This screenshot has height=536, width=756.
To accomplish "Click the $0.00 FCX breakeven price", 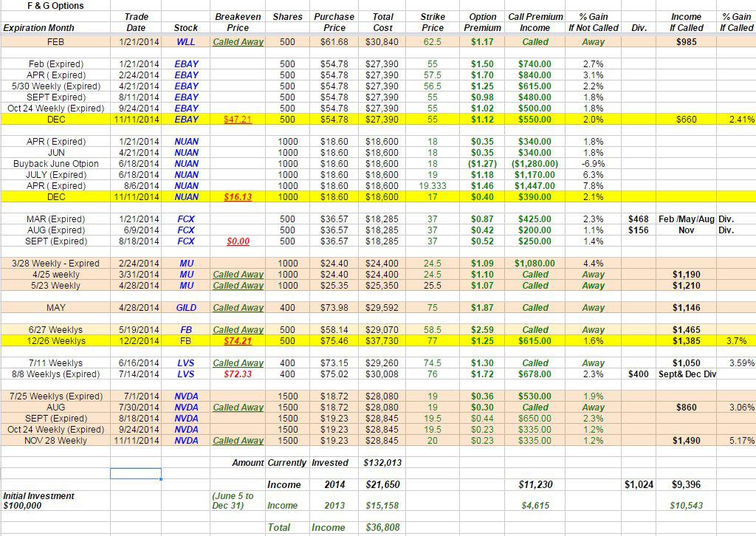I will pyautogui.click(x=238, y=241).
